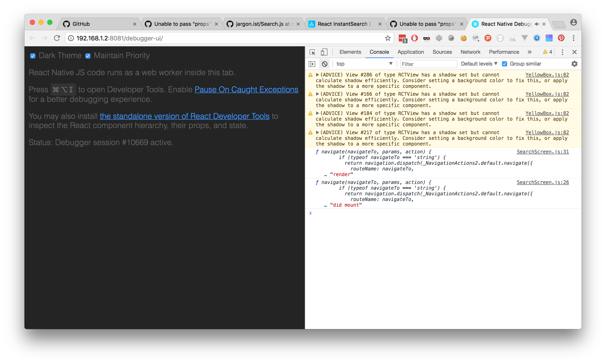Switch to the Network tab in DevTools
Viewport: 606px width, 364px height.
(x=470, y=52)
